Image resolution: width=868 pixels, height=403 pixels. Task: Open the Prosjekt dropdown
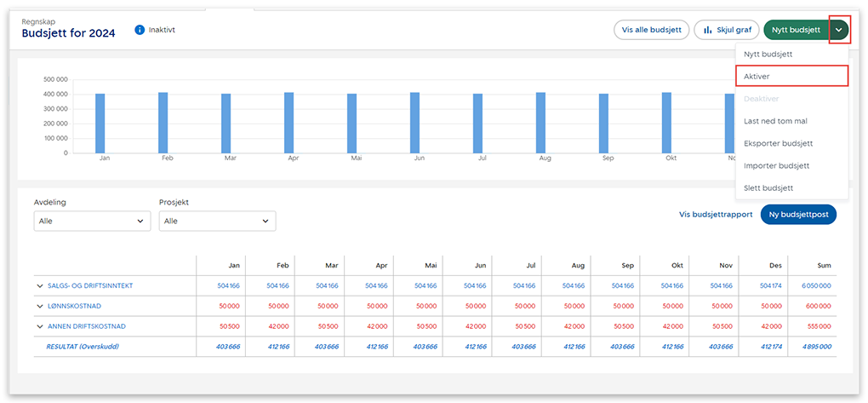(x=217, y=221)
